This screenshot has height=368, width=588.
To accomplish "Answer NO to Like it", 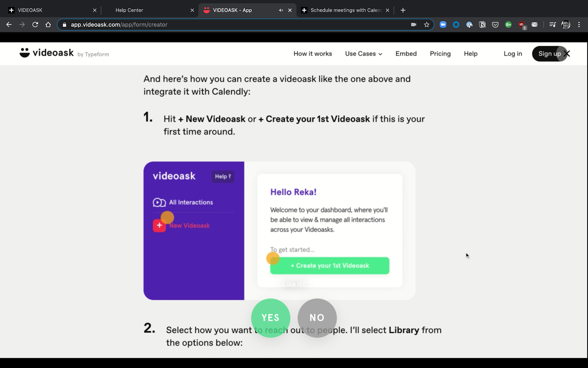I will 317,318.
